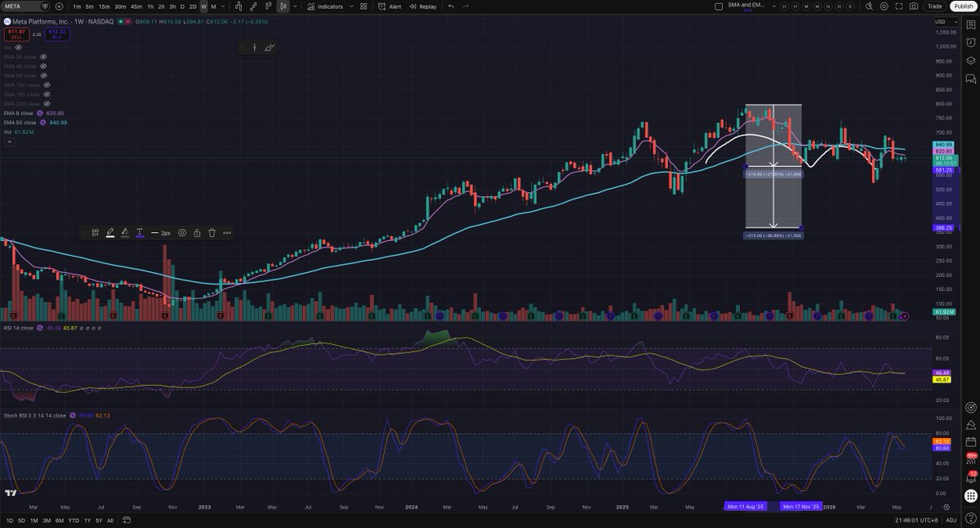Toggle visibility of EMA 20 close

coord(43,56)
